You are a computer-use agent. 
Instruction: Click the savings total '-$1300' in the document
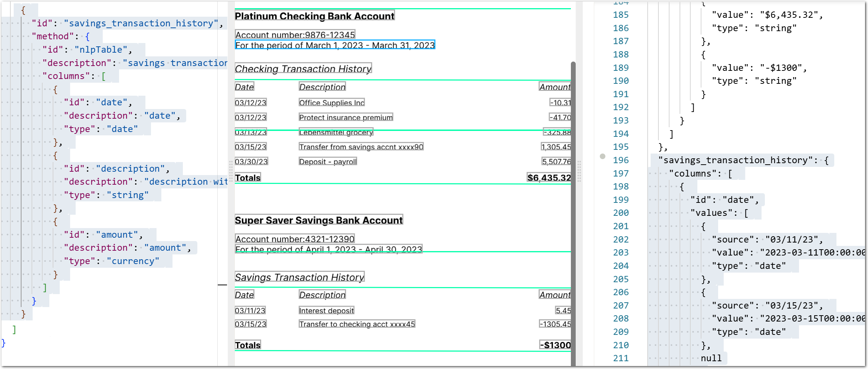555,345
